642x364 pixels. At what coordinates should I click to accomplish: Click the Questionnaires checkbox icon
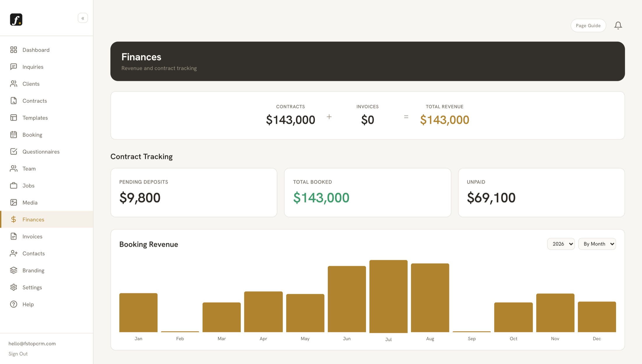coord(14,151)
